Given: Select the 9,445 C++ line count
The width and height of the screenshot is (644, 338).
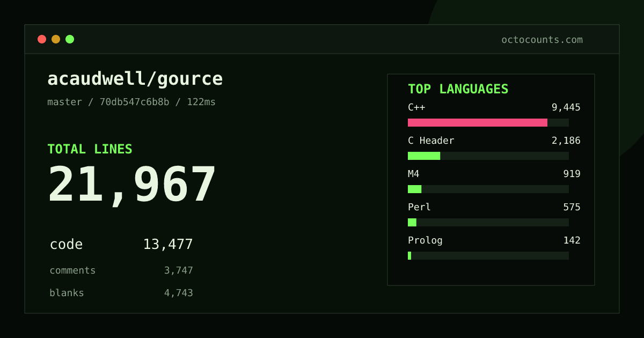Looking at the screenshot, I should click(x=566, y=107).
